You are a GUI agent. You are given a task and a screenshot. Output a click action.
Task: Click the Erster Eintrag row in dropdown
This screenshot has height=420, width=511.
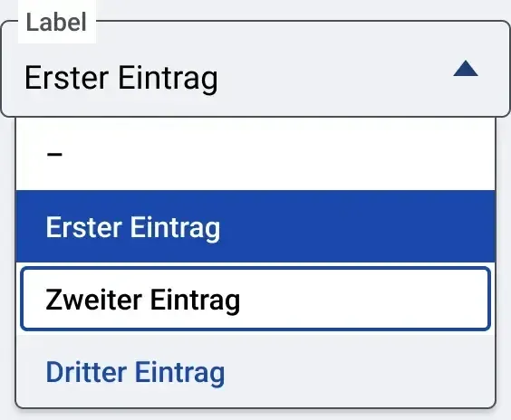click(255, 226)
